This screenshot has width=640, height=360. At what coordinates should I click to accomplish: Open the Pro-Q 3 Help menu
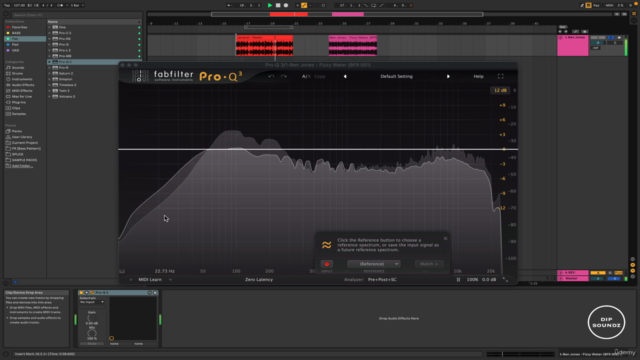coord(478,76)
